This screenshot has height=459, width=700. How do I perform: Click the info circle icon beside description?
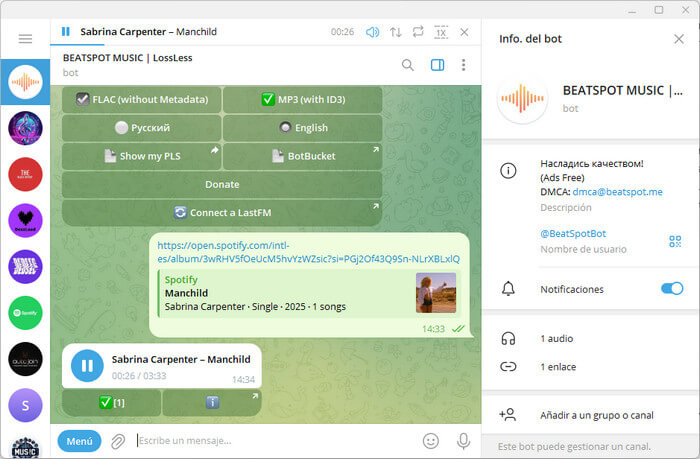[x=508, y=171]
